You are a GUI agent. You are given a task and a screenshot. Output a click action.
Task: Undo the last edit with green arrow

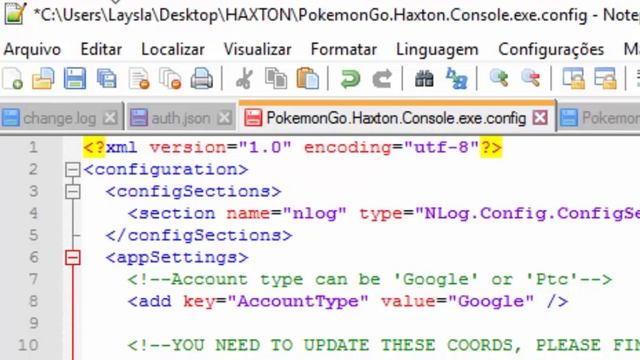tap(350, 78)
